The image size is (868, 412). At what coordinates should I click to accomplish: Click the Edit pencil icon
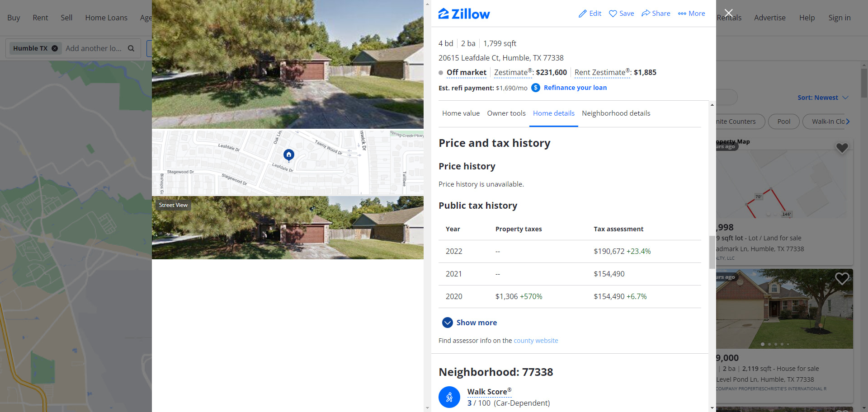[583, 14]
